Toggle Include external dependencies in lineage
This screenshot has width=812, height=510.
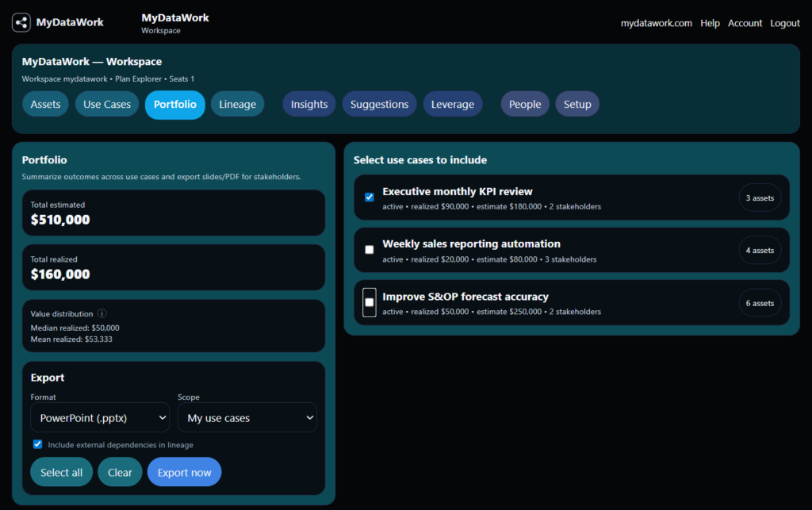tap(37, 444)
